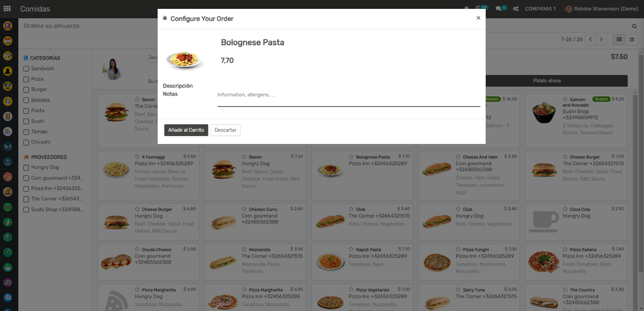Click the Notas information input field
The height and width of the screenshot is (311, 644).
[348, 95]
